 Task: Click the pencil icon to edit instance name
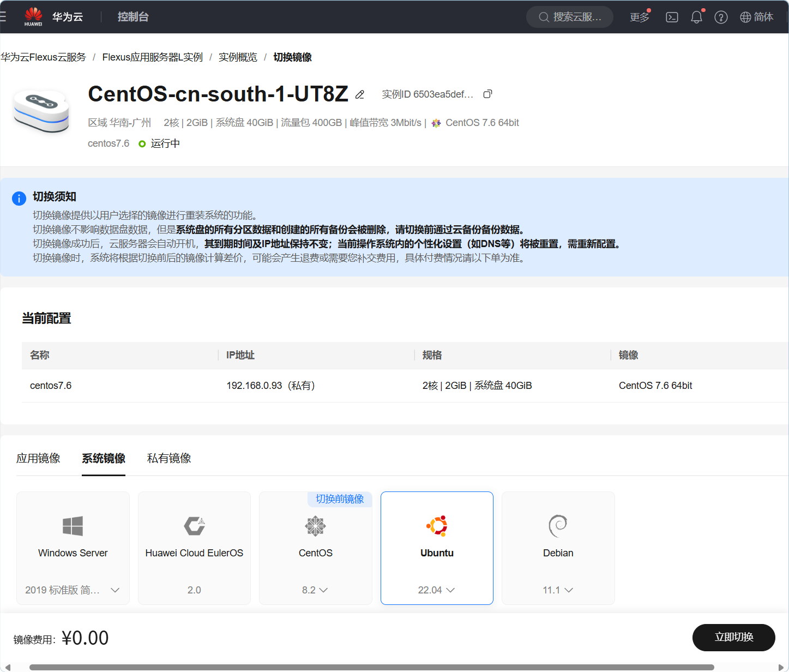pyautogui.click(x=360, y=95)
